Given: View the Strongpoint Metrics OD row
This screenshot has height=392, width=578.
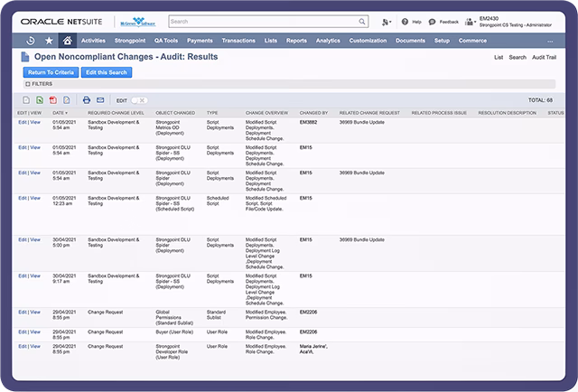Looking at the screenshot, I should point(35,122).
